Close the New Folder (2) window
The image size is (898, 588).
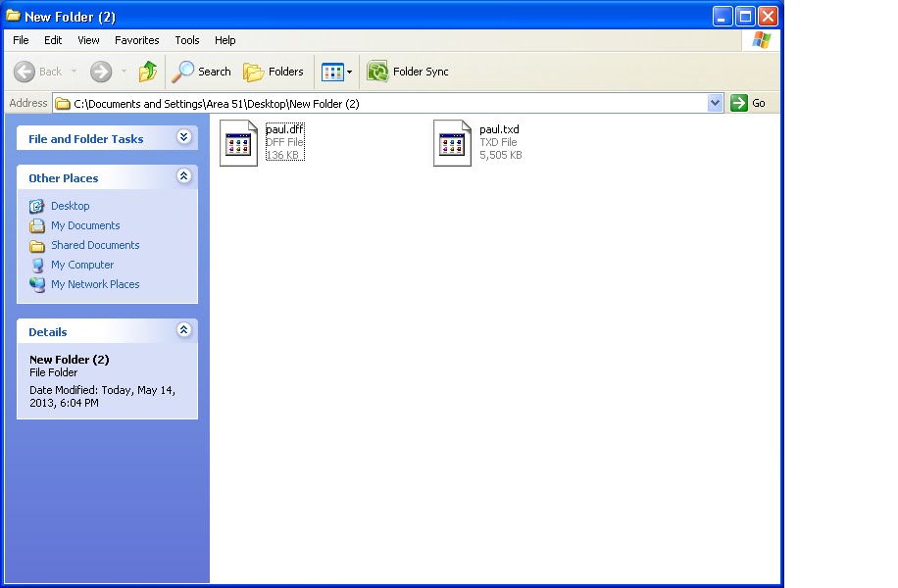coord(768,16)
